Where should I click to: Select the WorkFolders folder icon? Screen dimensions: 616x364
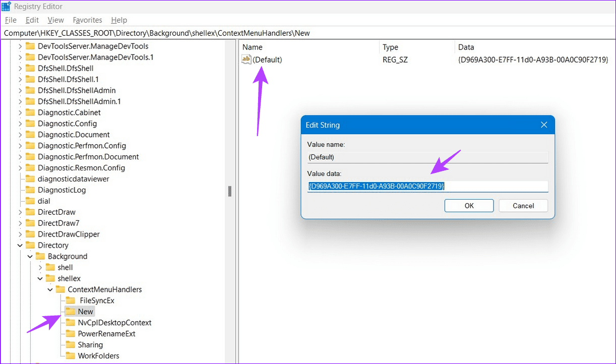pos(70,356)
